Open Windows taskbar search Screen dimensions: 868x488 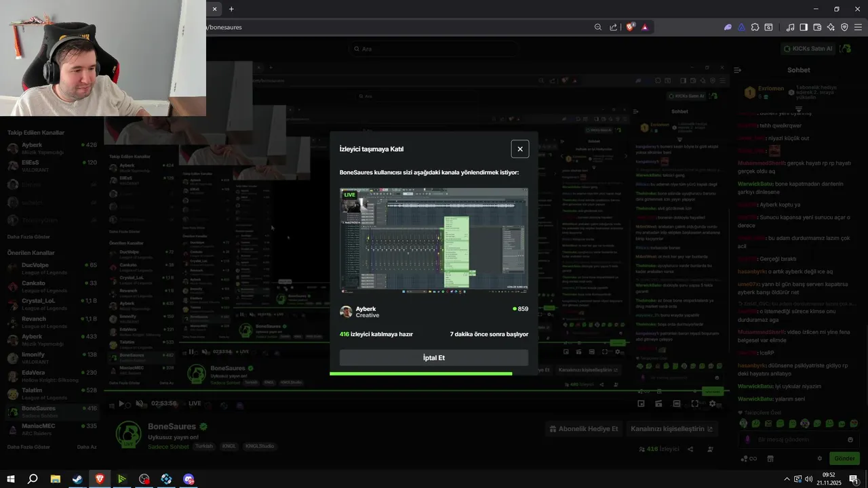click(x=32, y=479)
